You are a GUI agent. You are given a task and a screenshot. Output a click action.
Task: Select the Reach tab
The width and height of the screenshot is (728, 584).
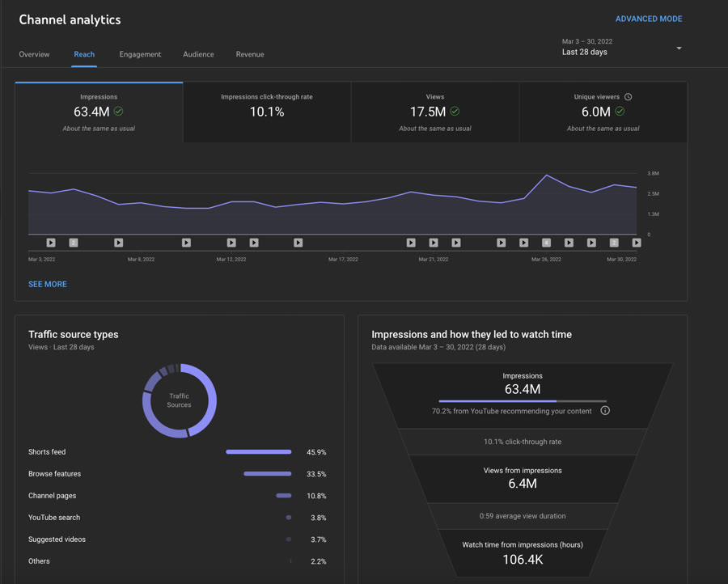[x=84, y=54]
